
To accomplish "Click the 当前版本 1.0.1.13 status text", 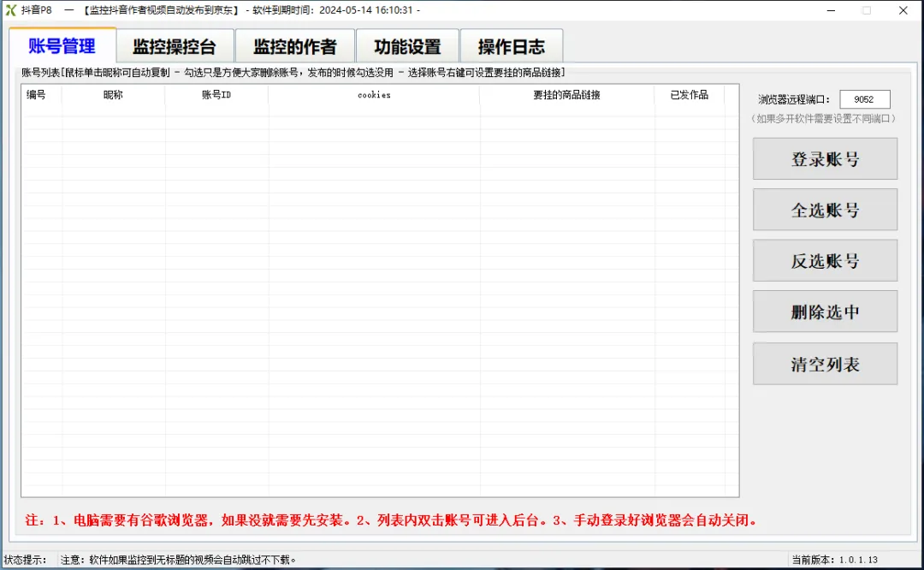I will [834, 560].
